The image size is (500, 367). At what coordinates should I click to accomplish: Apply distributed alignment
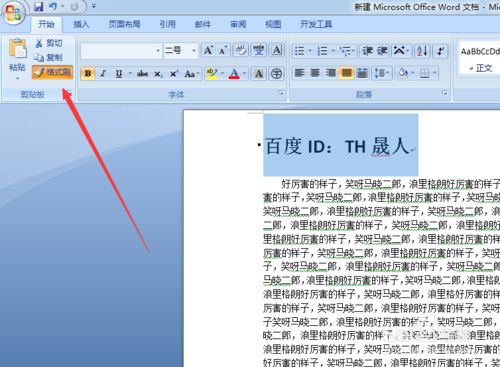[x=362, y=73]
